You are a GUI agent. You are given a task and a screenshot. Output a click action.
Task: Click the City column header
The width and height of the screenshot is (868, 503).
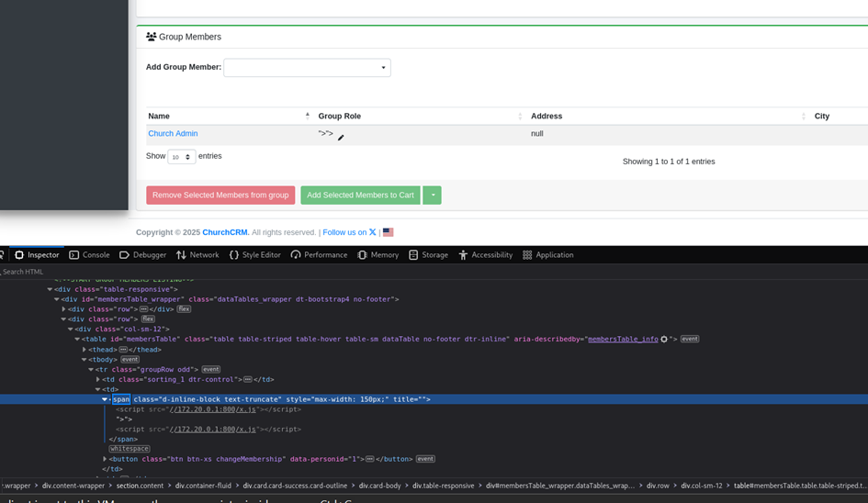pos(821,116)
